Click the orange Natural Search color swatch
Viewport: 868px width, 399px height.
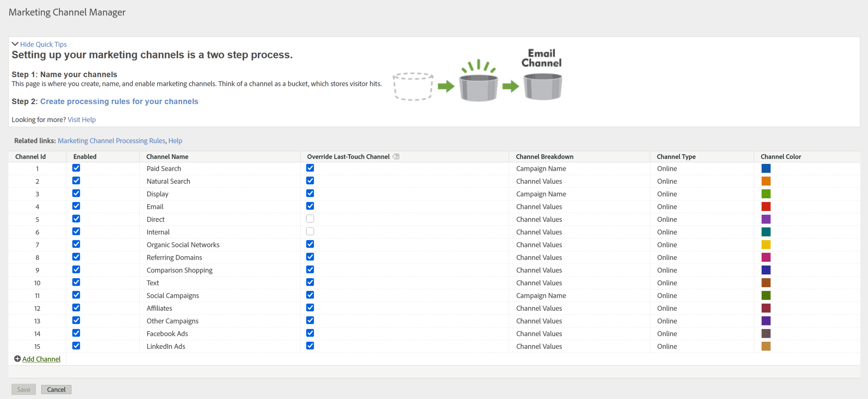point(766,181)
